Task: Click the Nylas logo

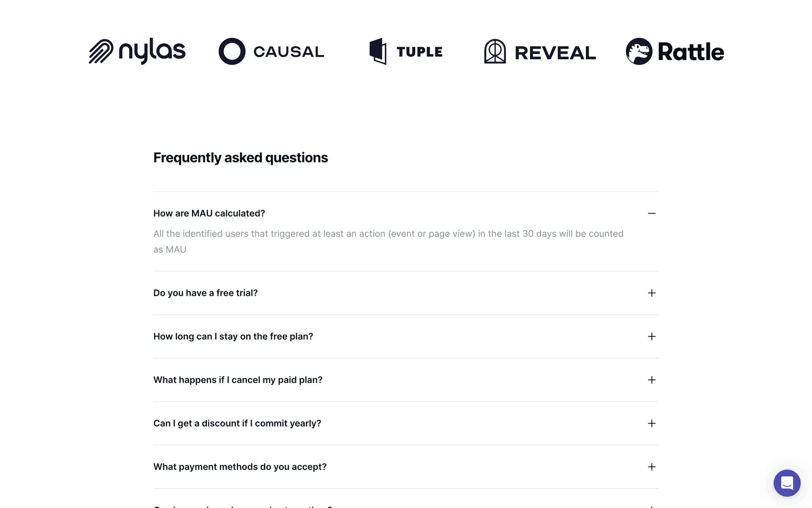Action: click(137, 51)
